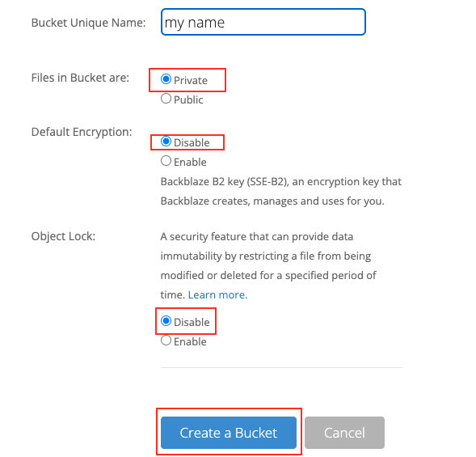Viewport: 476px width, 457px height.
Task: Click the "Public" option label text
Action: pyautogui.click(x=188, y=100)
